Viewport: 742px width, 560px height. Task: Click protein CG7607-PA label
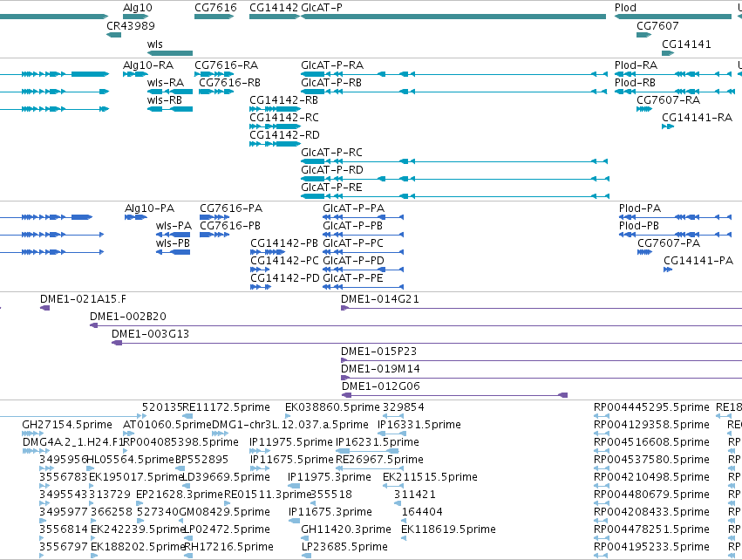(669, 243)
